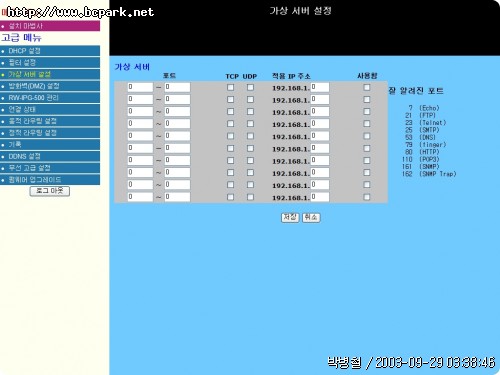Viewport: 500px width, 375px height.
Task: Click the '162 (SNMP Trap)' port entry
Action: 429,174
